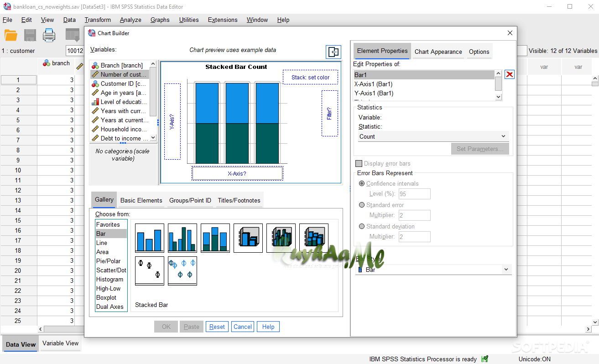Viewport: 599px width, 364px height.
Task: Click the confidence Level (%) input field
Action: point(414,194)
